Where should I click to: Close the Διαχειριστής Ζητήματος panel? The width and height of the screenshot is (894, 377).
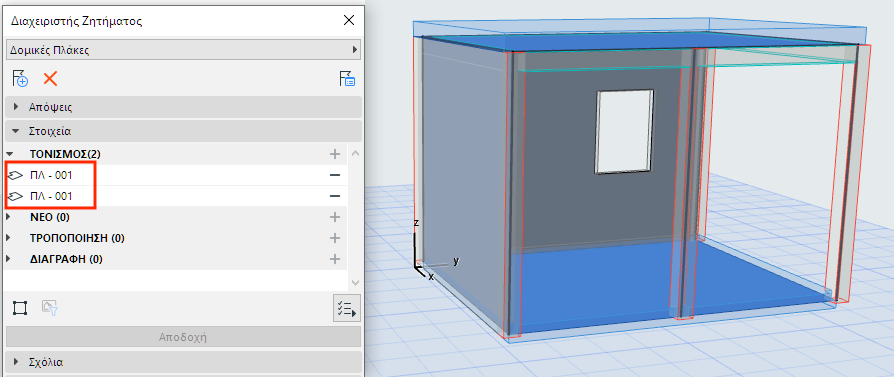(x=349, y=21)
